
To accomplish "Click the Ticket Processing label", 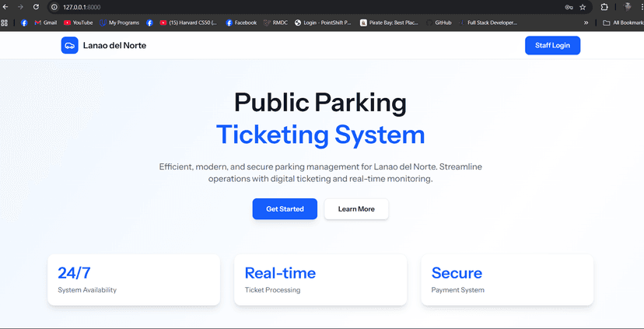I will coord(272,290).
